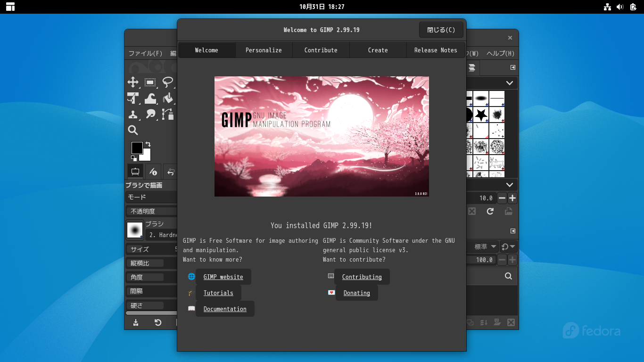The image size is (644, 362).
Task: Open the system status menu network icon
Action: [607, 7]
